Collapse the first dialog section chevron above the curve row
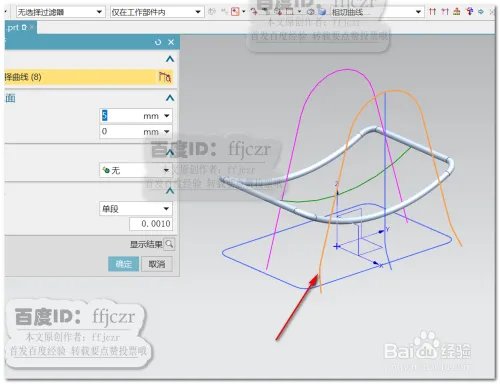Image resolution: width=500 pixels, height=384 pixels. [170, 59]
